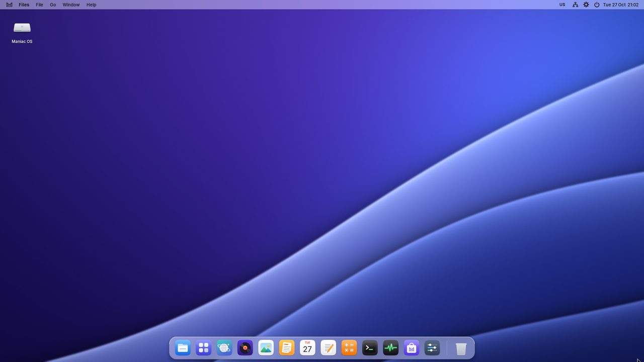Open the app launcher grid in dock

tap(203, 348)
